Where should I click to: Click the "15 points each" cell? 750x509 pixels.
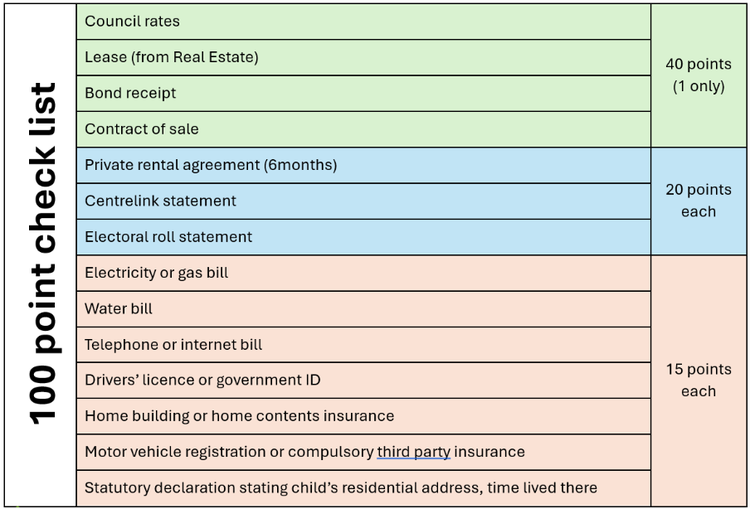point(698,380)
